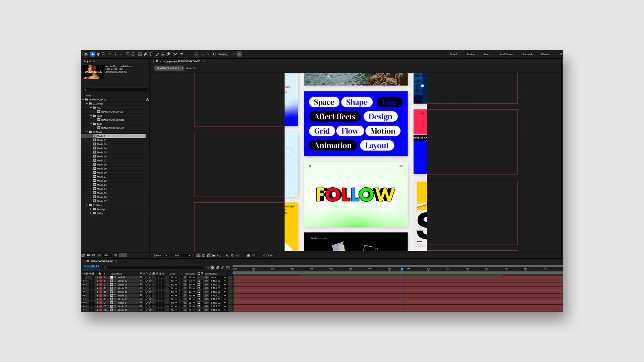This screenshot has height=362, width=644.
Task: Select the Zoom magnifier tool
Action: 103,54
